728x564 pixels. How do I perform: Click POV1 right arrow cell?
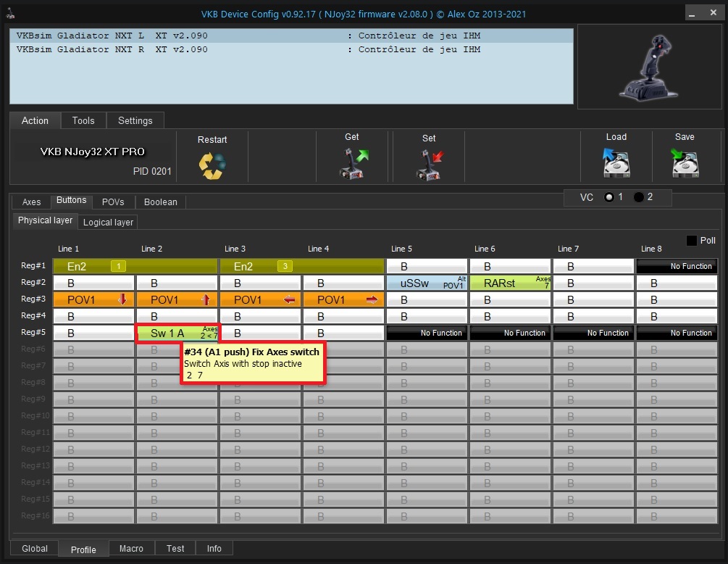click(x=343, y=299)
